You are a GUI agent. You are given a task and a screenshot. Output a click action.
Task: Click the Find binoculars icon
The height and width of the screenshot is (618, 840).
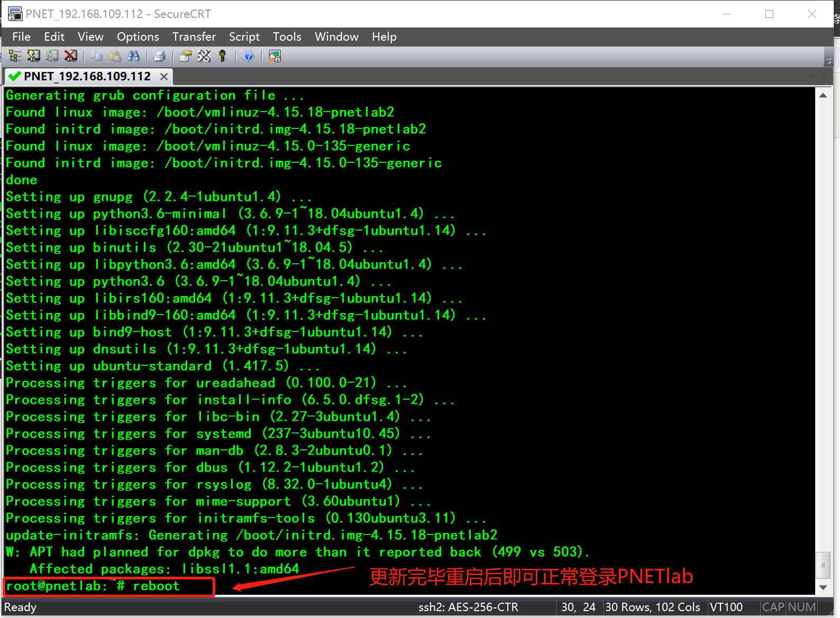pos(134,56)
